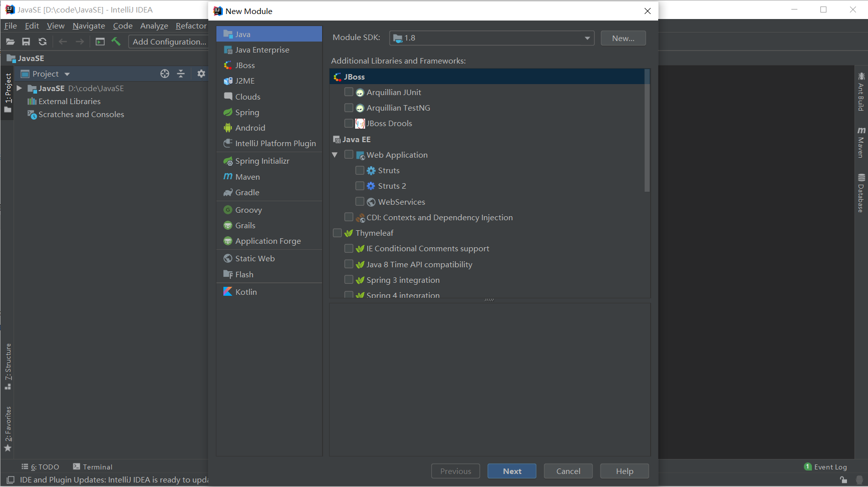Check the Struts 2 checkbox
868x487 pixels.
point(360,186)
